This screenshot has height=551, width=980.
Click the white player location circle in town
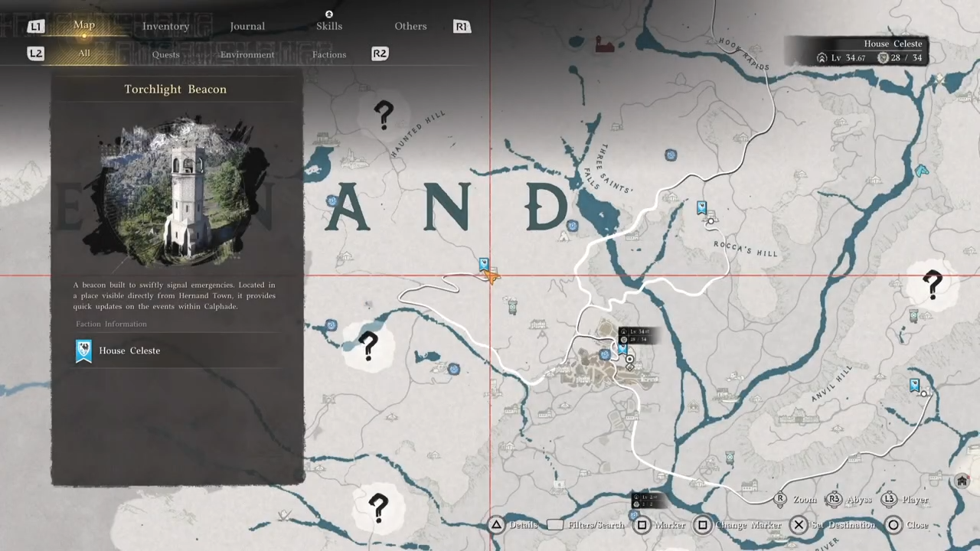[x=629, y=359]
